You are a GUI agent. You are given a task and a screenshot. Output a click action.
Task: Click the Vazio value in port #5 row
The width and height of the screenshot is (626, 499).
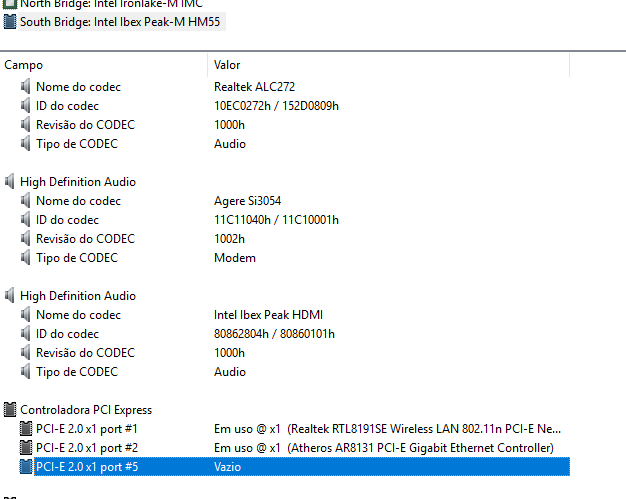point(227,467)
